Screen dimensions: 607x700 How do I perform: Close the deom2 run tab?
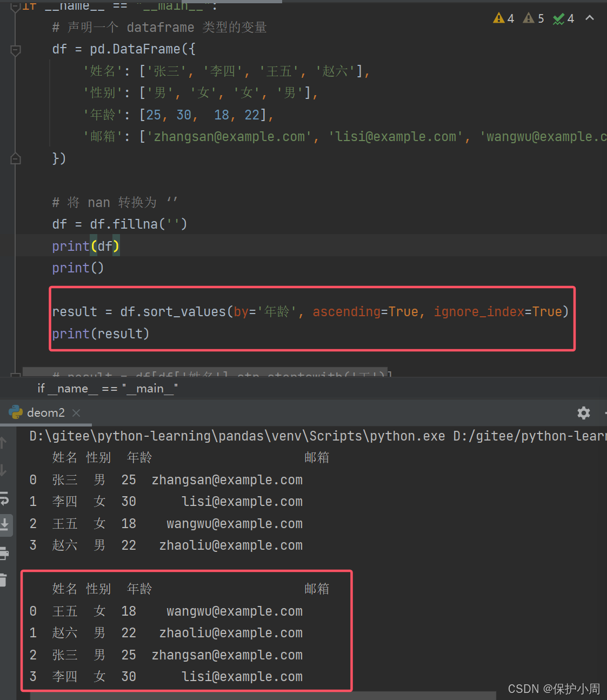[x=76, y=412]
